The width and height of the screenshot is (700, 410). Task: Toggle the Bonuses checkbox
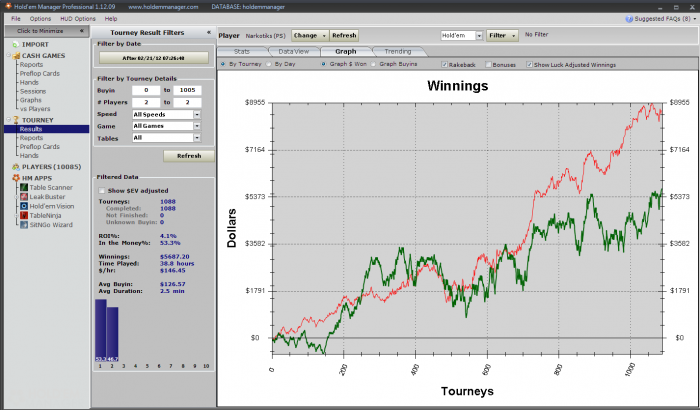point(488,64)
